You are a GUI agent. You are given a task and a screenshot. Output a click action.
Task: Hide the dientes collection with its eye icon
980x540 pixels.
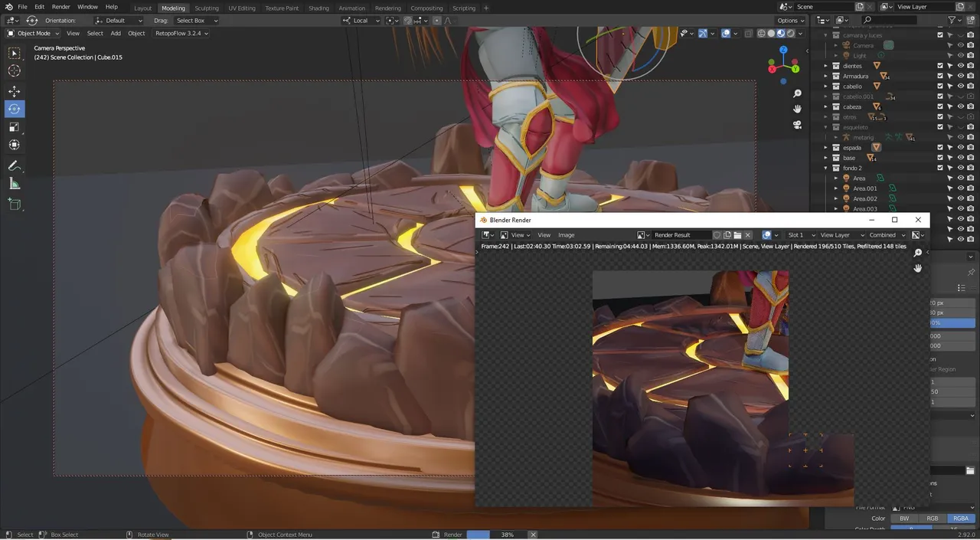(x=961, y=66)
